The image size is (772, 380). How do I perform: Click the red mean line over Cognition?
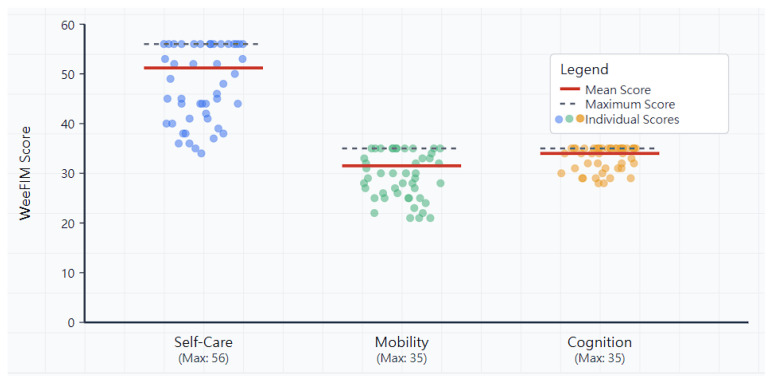pos(599,154)
